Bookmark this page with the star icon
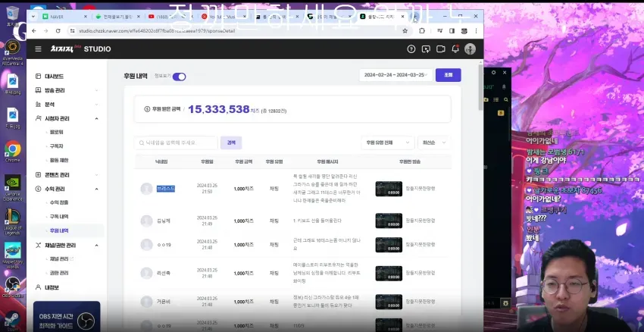This screenshot has width=644, height=332. (x=405, y=31)
